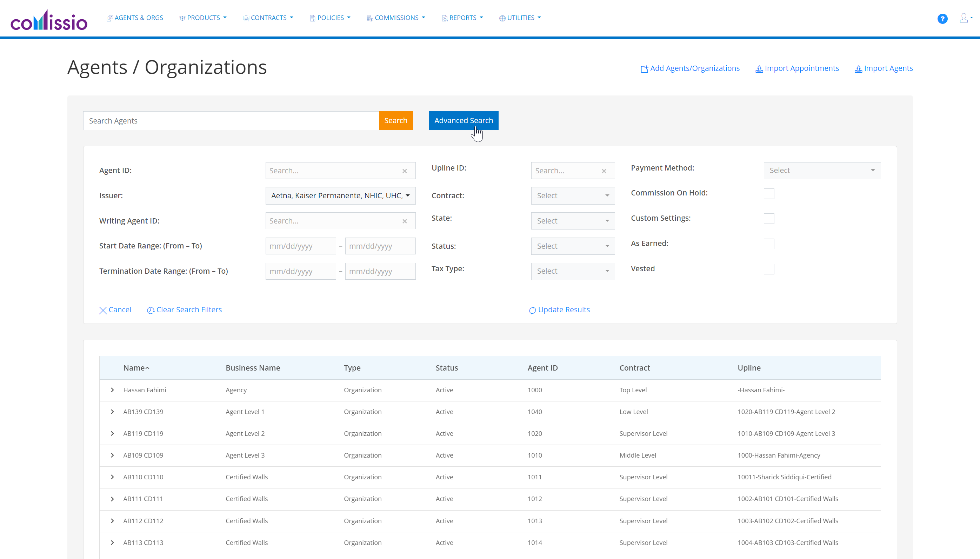This screenshot has width=980, height=559.
Task: Click the Termination Date Range to field
Action: 380,271
